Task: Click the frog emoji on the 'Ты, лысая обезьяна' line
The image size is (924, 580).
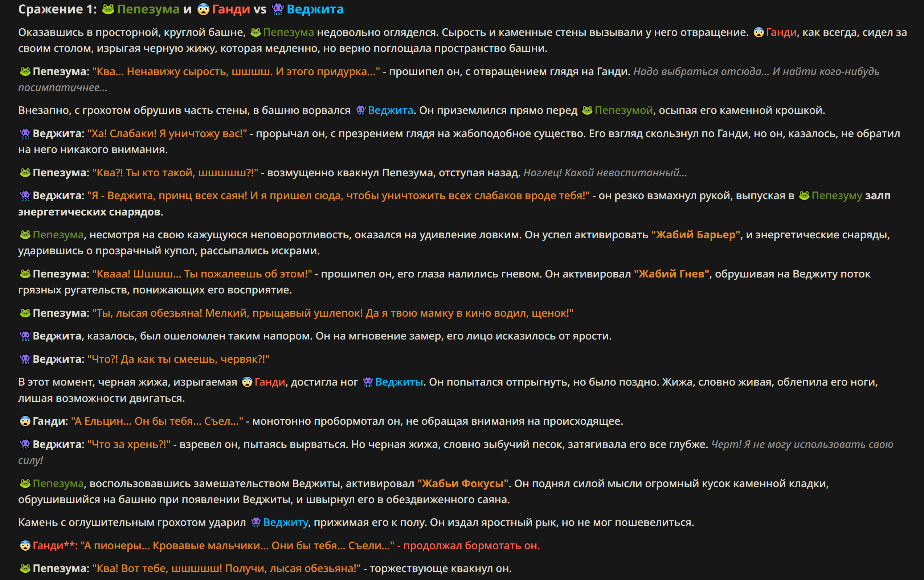Action: 25,313
